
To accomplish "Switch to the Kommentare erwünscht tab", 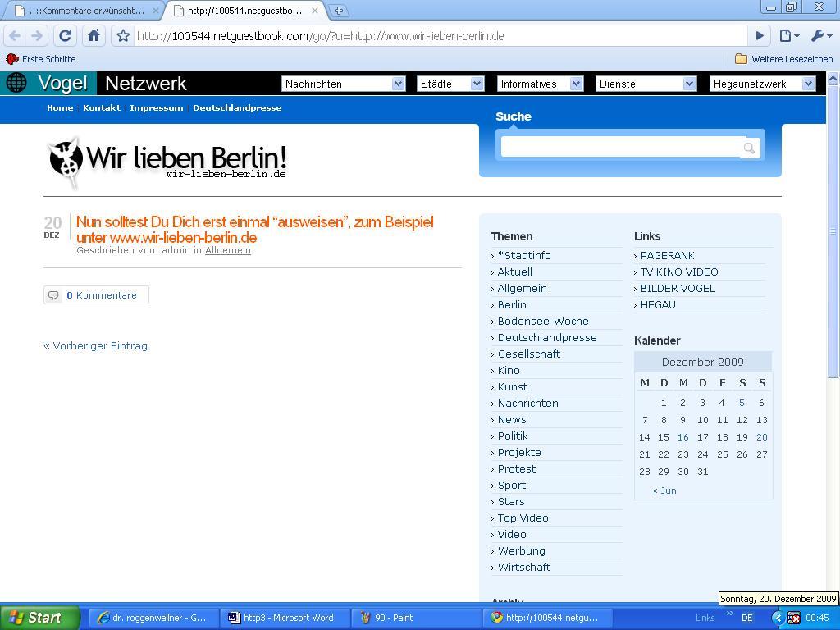I will (x=82, y=11).
